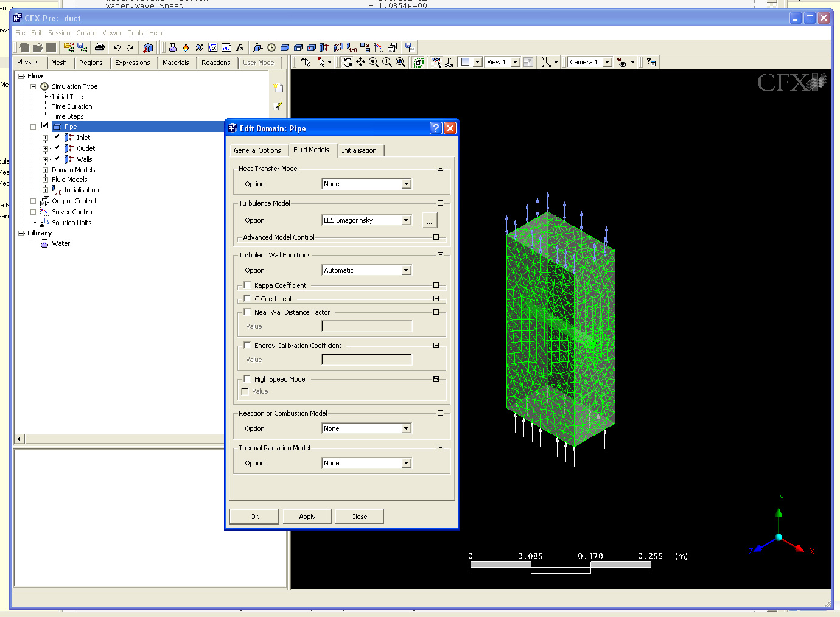Open the Session menu
The image size is (840, 617).
click(59, 33)
